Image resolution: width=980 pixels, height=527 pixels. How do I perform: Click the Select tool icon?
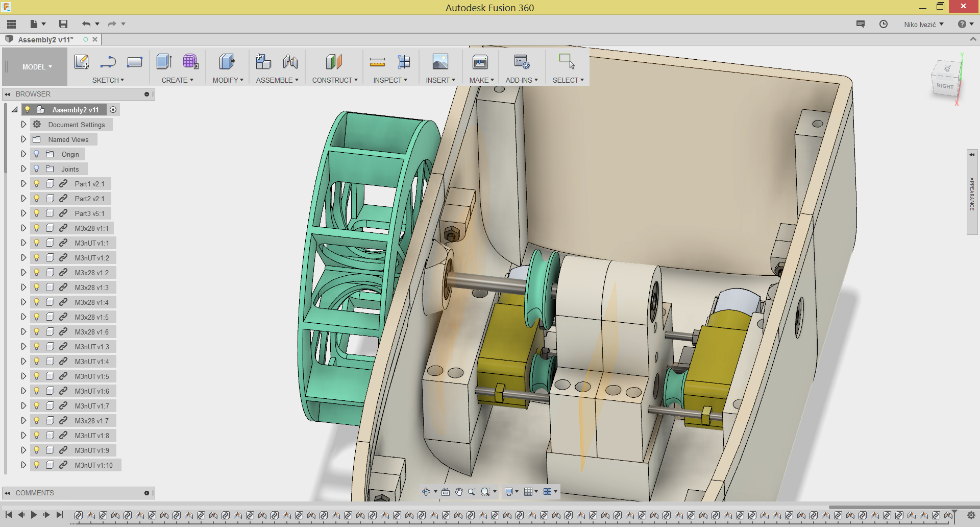(567, 62)
